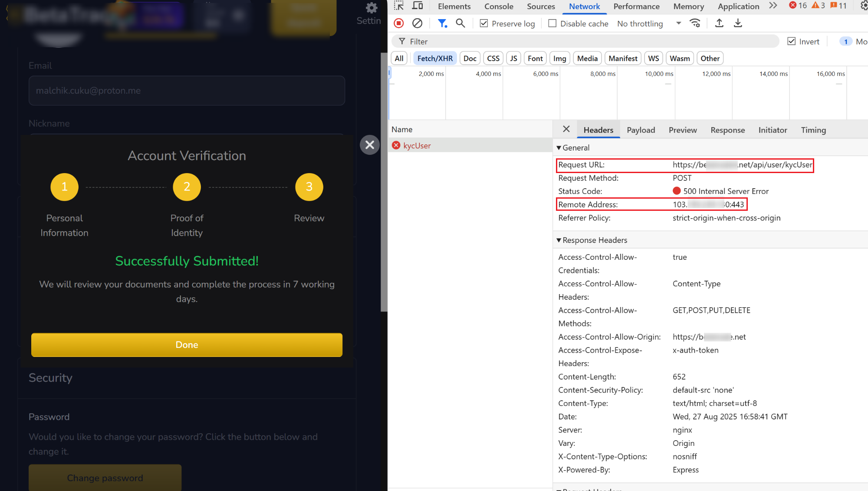The width and height of the screenshot is (868, 491).
Task: Select the inspect element cursor tool
Action: 398,5
